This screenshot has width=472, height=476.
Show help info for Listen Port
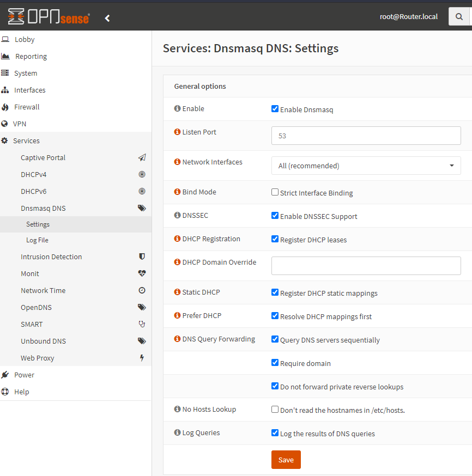[x=177, y=132]
